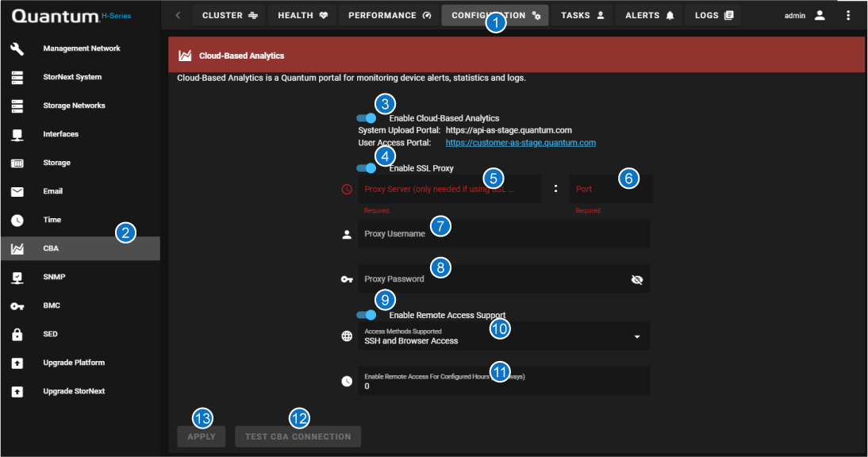The image size is (868, 457).
Task: Click the back chevron beside CLUSTER tab
Action: pos(178,16)
